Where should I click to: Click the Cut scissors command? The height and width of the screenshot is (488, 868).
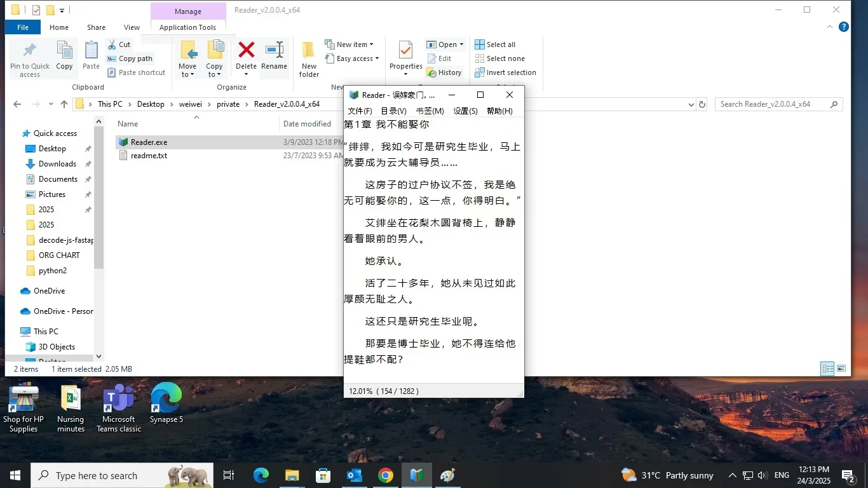coord(119,44)
